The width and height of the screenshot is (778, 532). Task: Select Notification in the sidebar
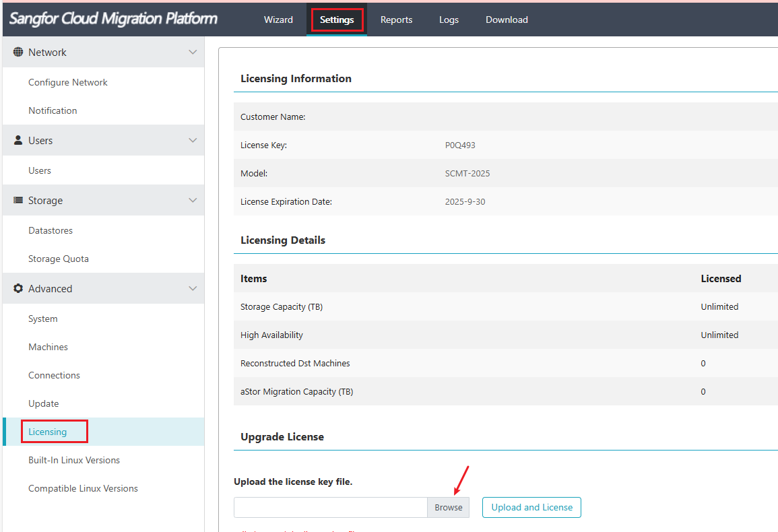click(53, 110)
